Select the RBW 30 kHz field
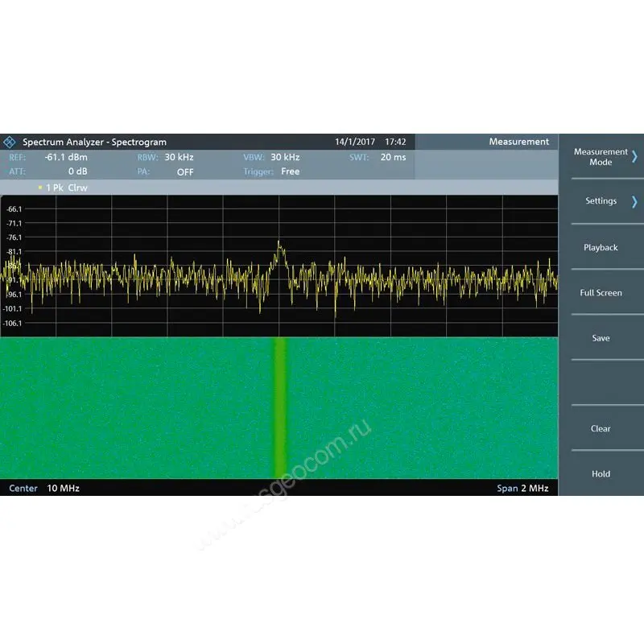644x644 pixels. (x=179, y=157)
